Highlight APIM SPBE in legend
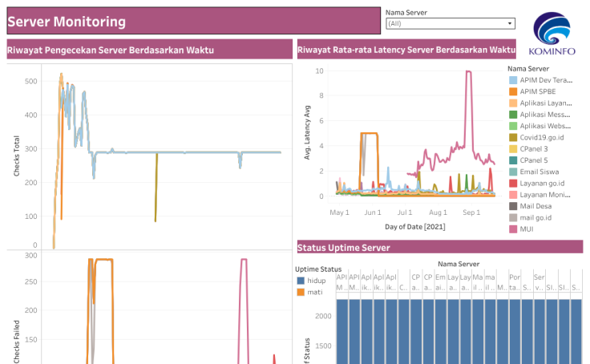This screenshot has height=364, width=590. coord(537,91)
